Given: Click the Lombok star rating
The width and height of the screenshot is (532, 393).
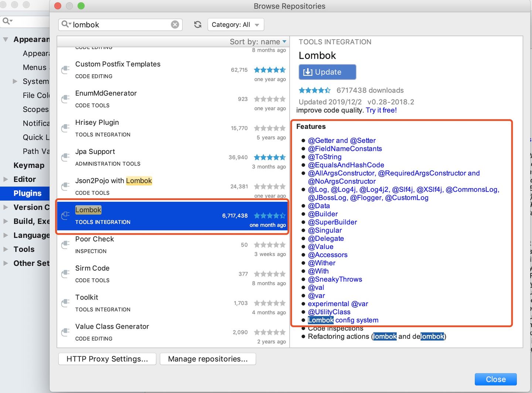Looking at the screenshot, I should click(270, 215).
